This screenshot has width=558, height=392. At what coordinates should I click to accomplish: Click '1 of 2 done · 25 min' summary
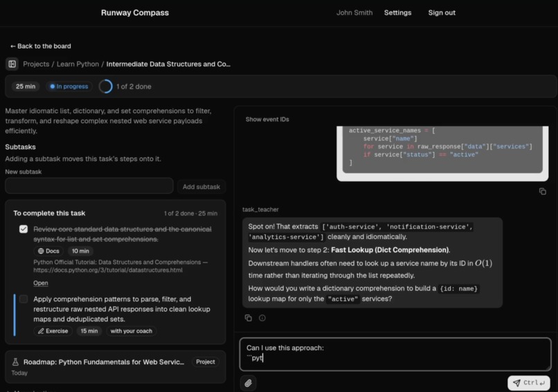point(191,213)
